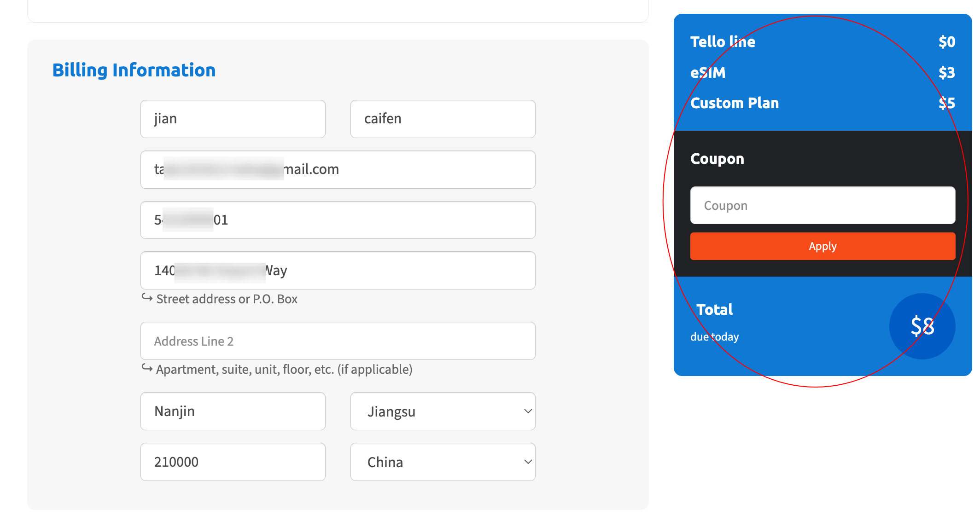The height and width of the screenshot is (521, 980).
Task: Click the Apply coupon button
Action: (x=822, y=246)
